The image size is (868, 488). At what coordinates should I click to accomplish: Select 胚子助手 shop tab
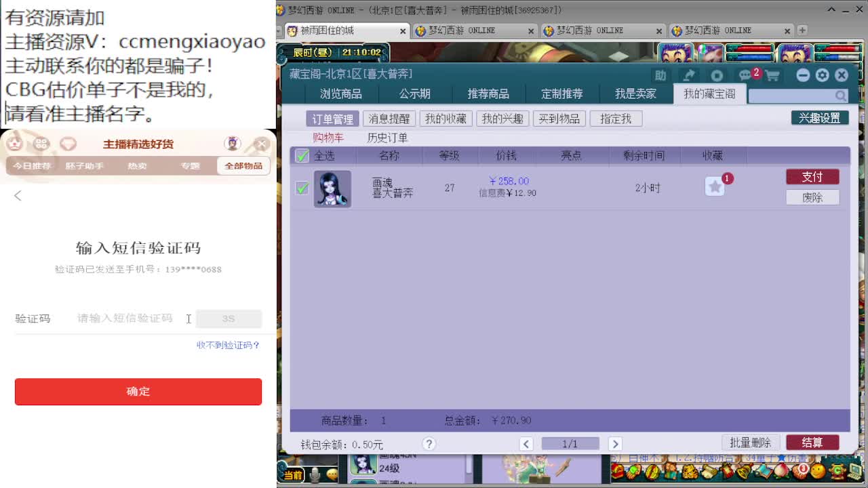pyautogui.click(x=84, y=166)
